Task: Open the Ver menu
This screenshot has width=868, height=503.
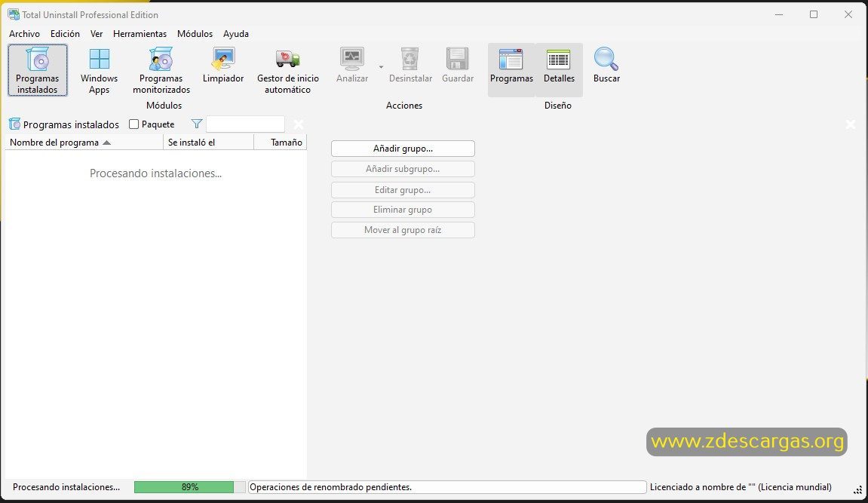Action: [x=97, y=34]
